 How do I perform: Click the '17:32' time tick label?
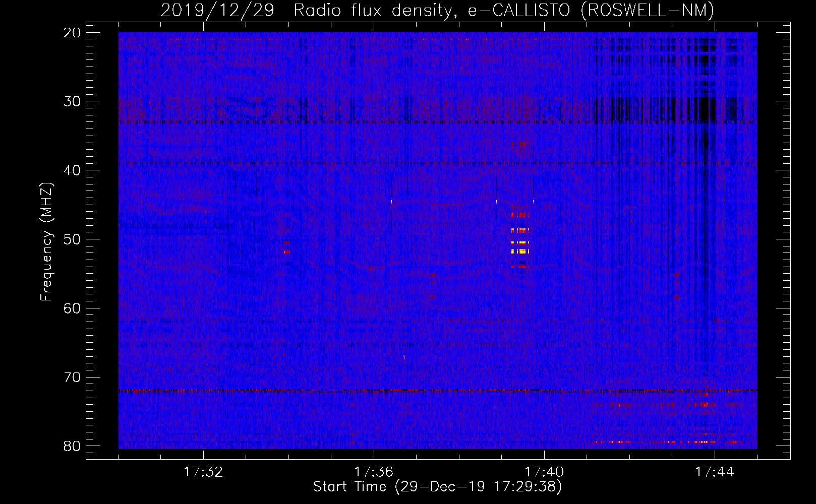coord(203,472)
